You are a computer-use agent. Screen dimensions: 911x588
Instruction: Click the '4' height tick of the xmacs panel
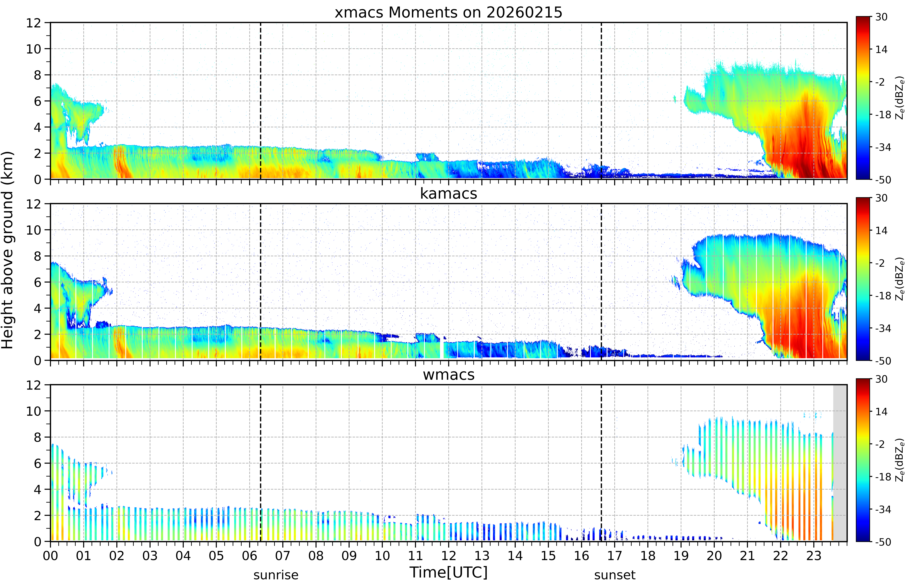click(x=37, y=127)
